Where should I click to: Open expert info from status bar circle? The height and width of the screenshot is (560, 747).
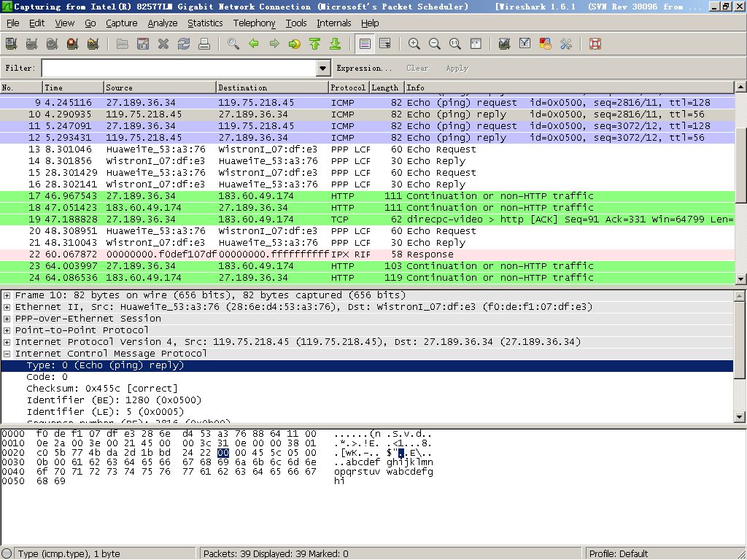coord(7,553)
